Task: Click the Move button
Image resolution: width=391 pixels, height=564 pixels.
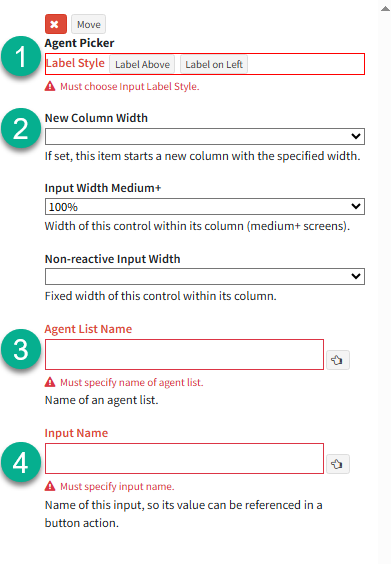Action: tap(88, 24)
